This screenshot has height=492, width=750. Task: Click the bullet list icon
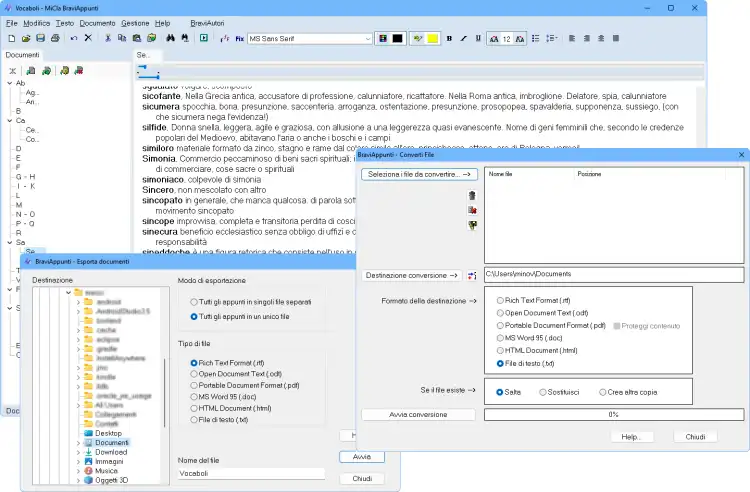click(536, 38)
